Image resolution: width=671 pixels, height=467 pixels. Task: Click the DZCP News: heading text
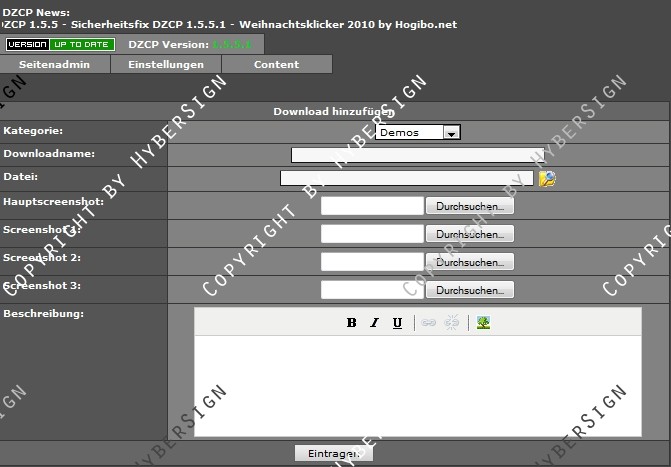click(x=36, y=13)
